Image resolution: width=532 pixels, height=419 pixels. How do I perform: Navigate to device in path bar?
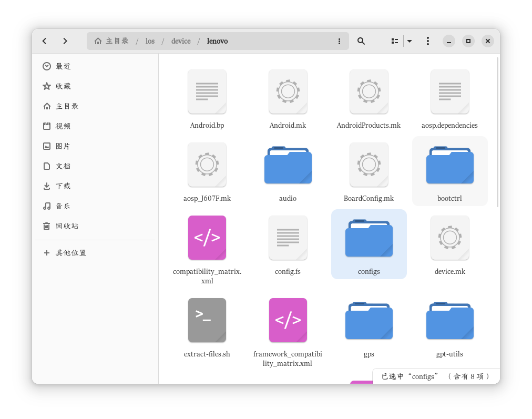181,41
